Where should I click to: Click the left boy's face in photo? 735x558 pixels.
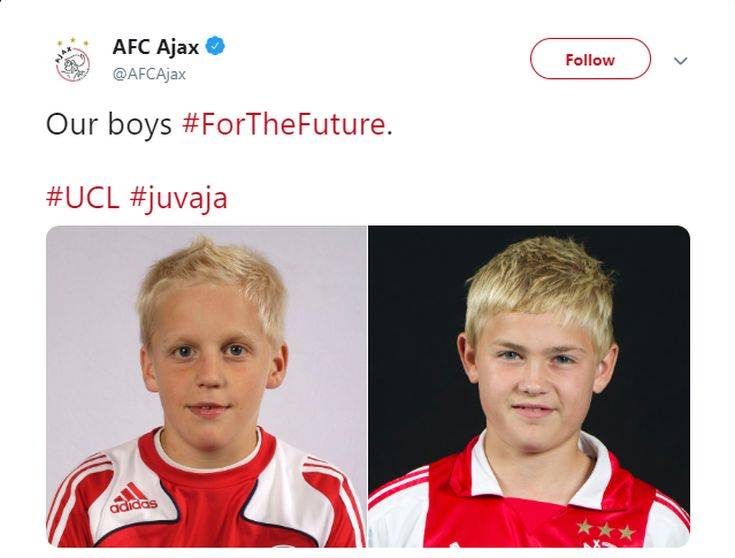tap(211, 366)
